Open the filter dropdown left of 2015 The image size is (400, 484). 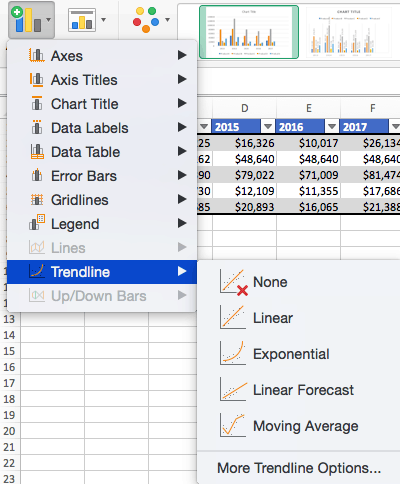[x=204, y=127]
